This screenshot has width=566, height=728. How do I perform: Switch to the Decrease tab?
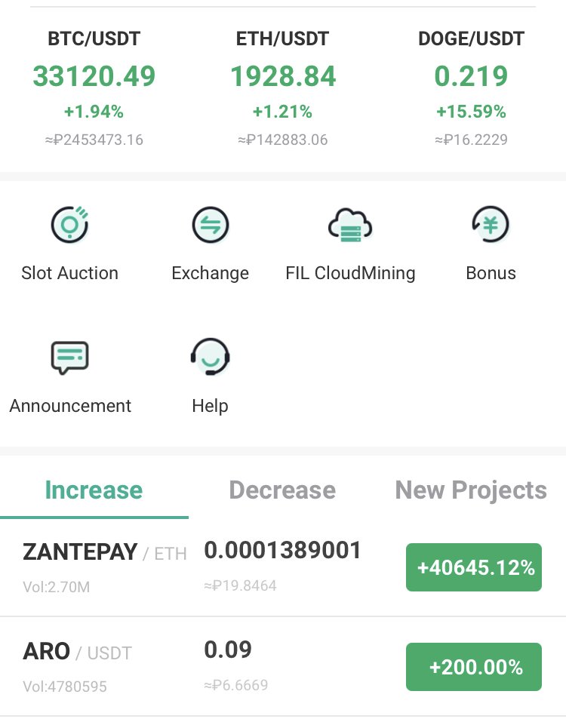click(x=282, y=490)
